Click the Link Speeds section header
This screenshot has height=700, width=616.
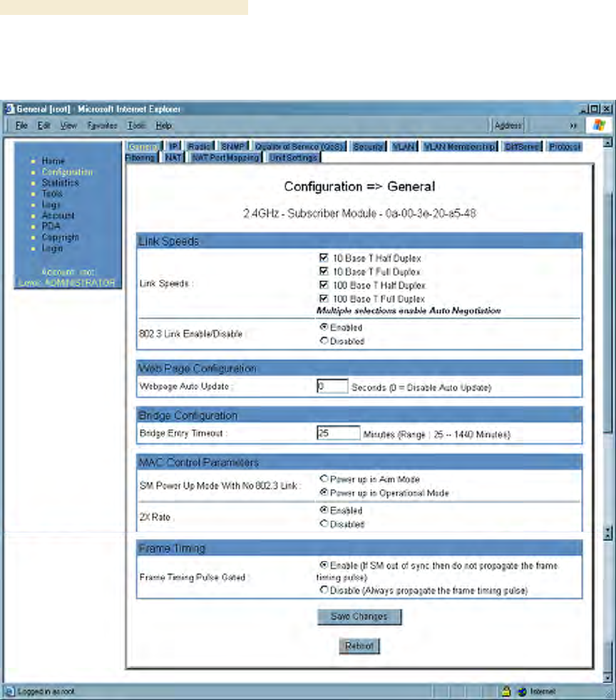click(359, 241)
